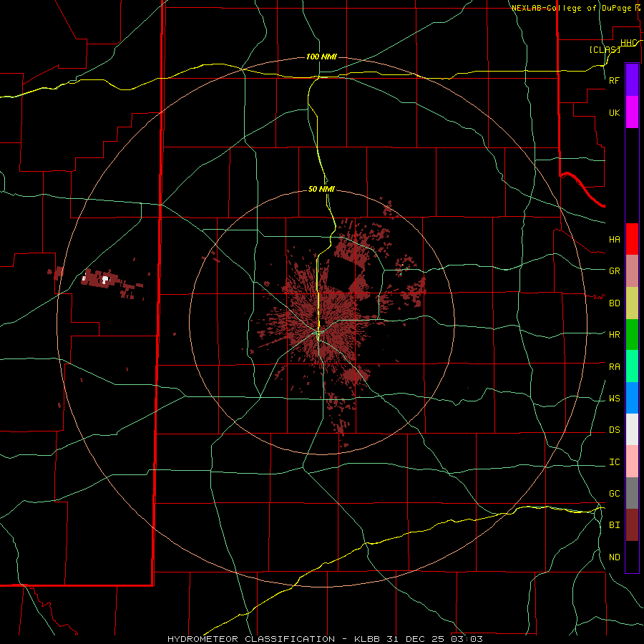644x644 pixels.
Task: Click the '31 DEC 25' date text
Action: pyautogui.click(x=416, y=639)
